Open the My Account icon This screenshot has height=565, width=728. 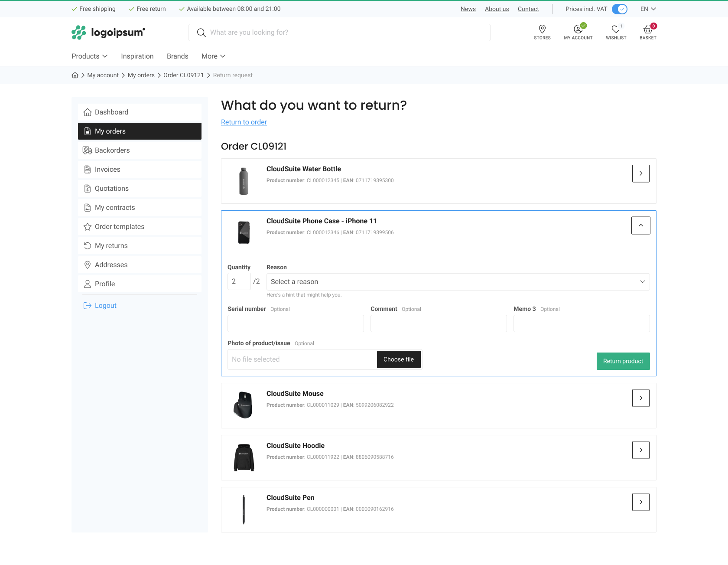coord(578,29)
